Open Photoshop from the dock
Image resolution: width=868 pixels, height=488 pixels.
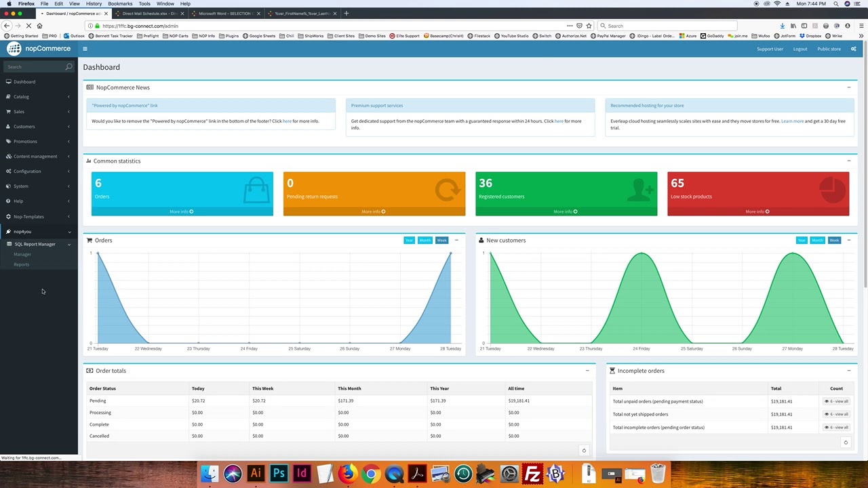tap(279, 473)
